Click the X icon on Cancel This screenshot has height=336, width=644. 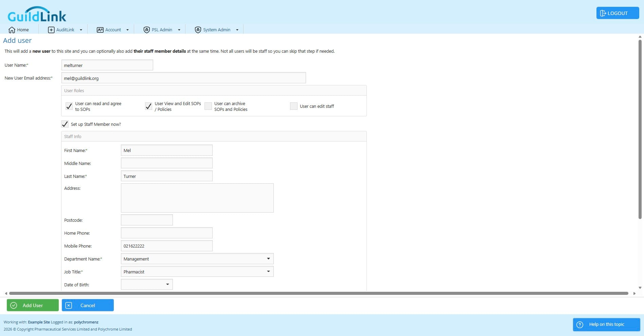pyautogui.click(x=69, y=305)
